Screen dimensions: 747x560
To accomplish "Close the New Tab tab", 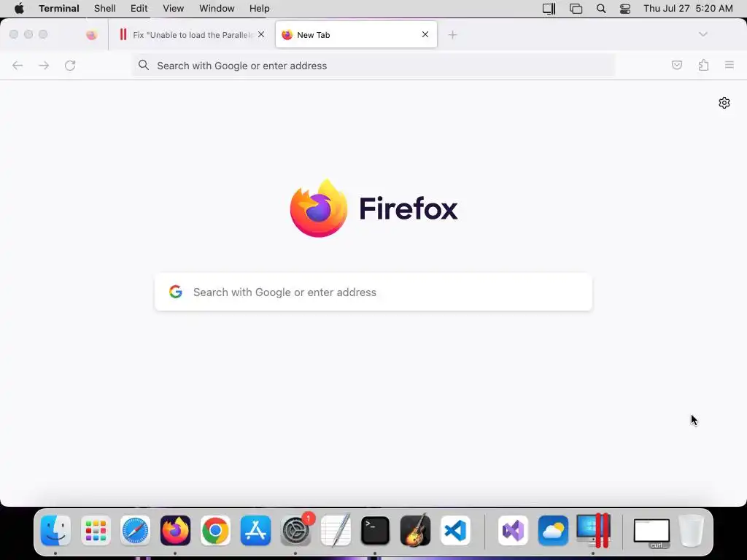I will (425, 34).
